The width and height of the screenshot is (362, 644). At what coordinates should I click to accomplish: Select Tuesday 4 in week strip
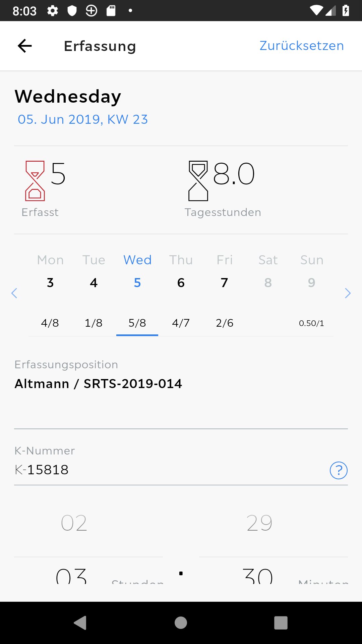tap(94, 282)
